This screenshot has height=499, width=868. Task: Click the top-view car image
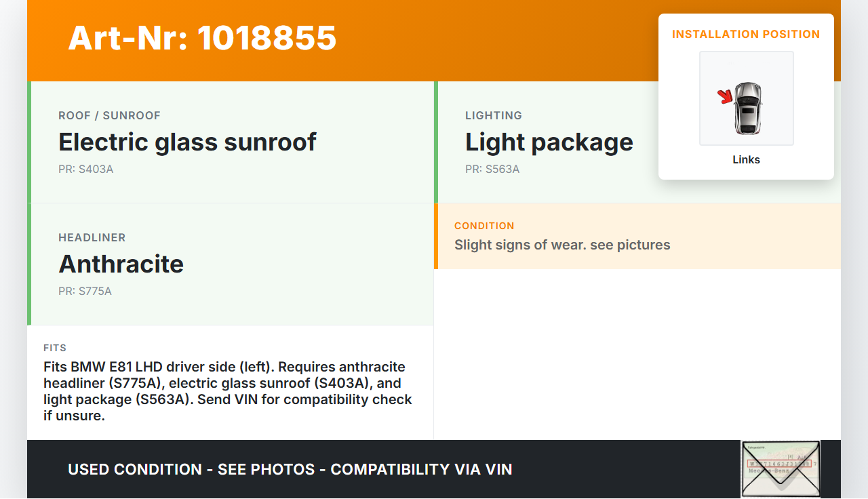(x=747, y=107)
